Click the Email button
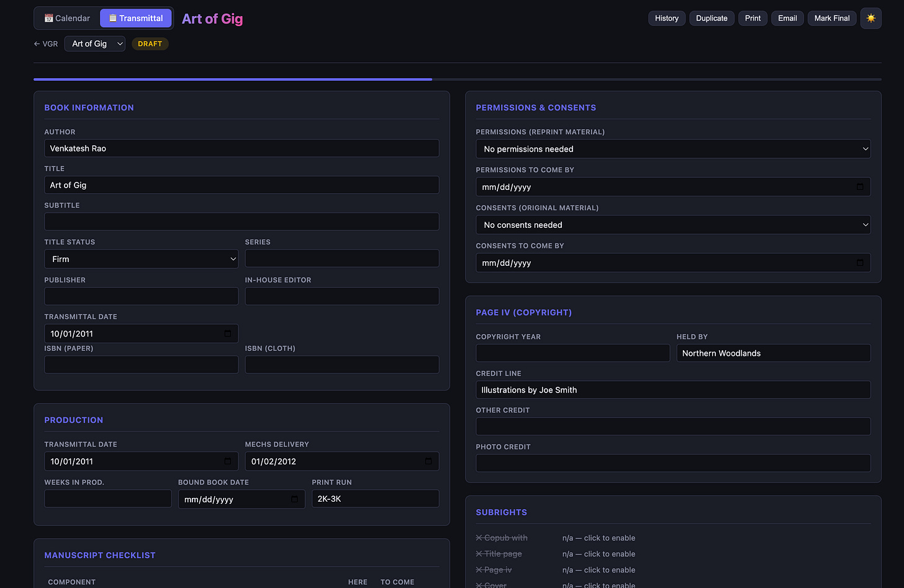 pos(787,18)
